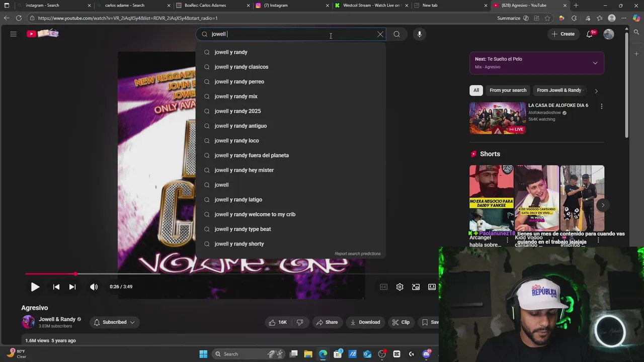Viewport: 644px width, 362px height.
Task: Select suggestion 'jowell y randy latigo'
Action: [x=291, y=200]
